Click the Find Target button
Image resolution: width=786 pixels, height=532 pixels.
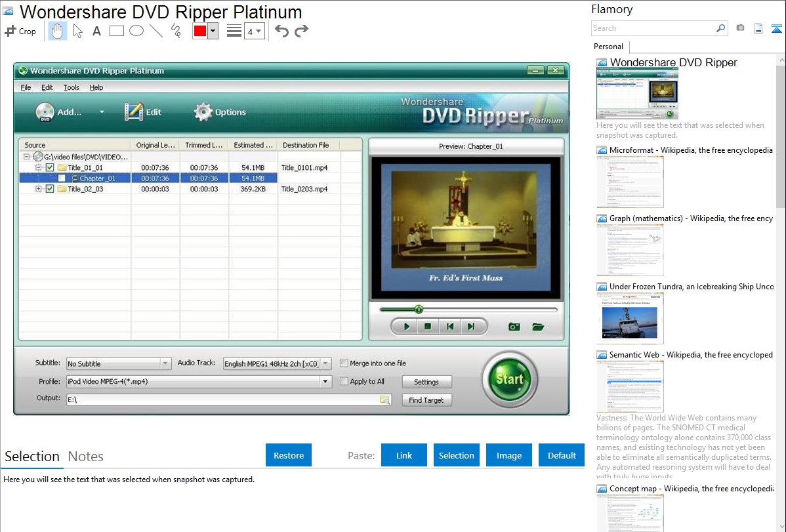tap(426, 400)
